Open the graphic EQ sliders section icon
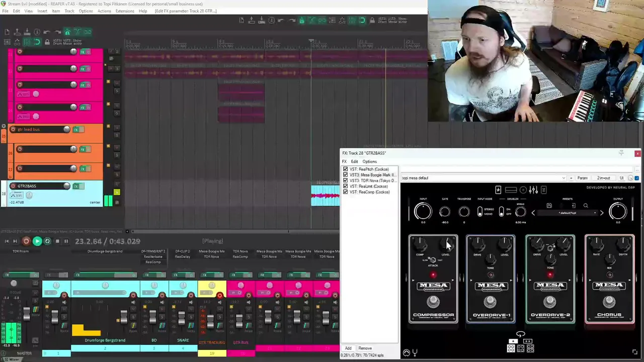Viewport: 644px width, 362px height. (x=533, y=190)
